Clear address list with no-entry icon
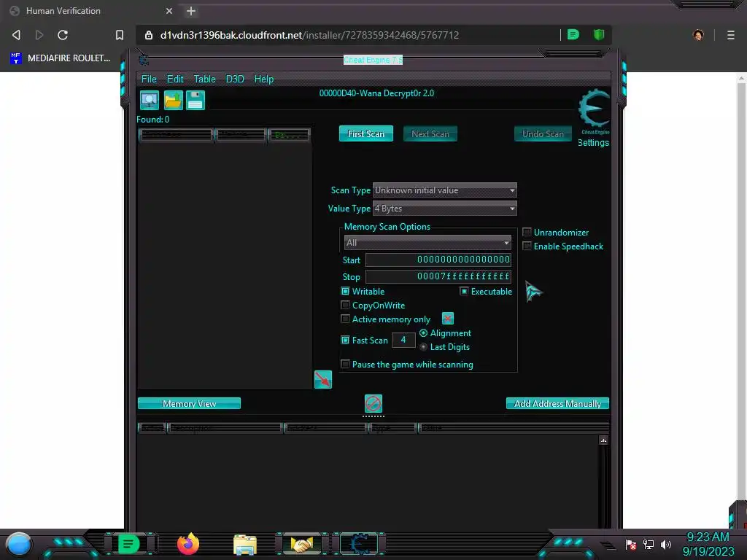Image resolution: width=747 pixels, height=560 pixels. click(x=373, y=403)
